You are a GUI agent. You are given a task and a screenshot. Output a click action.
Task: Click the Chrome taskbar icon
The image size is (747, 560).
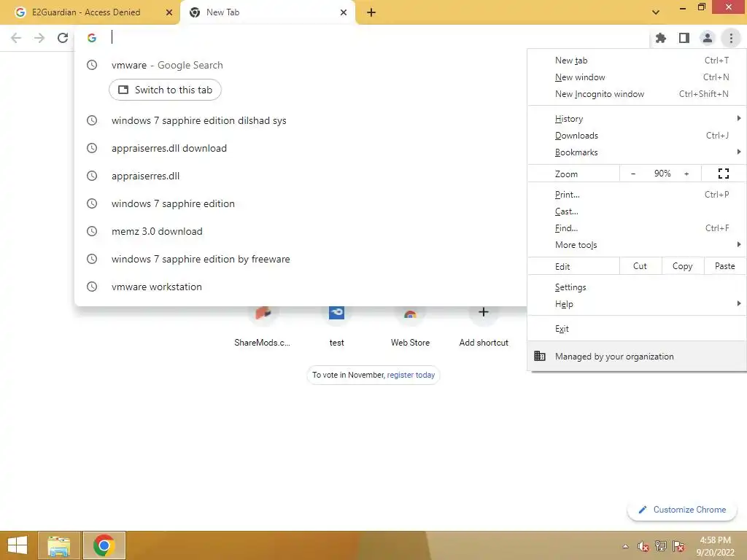(x=104, y=545)
